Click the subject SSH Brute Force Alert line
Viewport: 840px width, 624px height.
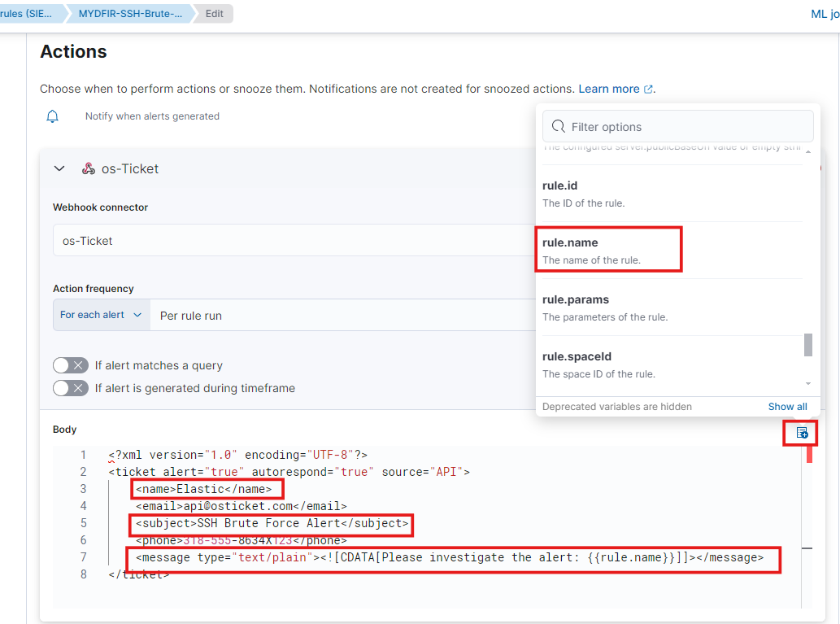click(x=272, y=523)
